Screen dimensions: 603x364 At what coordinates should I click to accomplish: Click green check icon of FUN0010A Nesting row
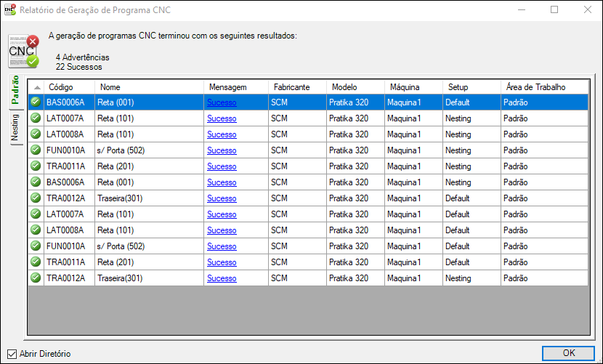pyautogui.click(x=36, y=150)
